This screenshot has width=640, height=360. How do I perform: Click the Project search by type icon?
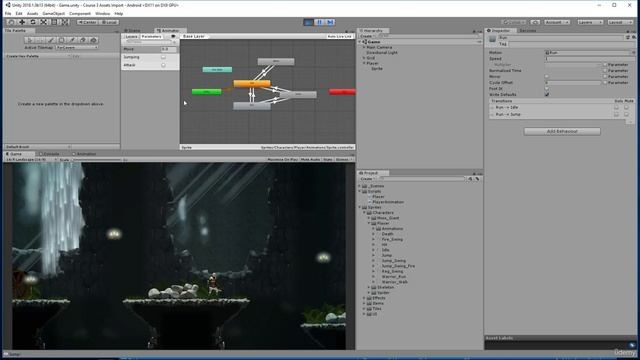tap(470, 179)
